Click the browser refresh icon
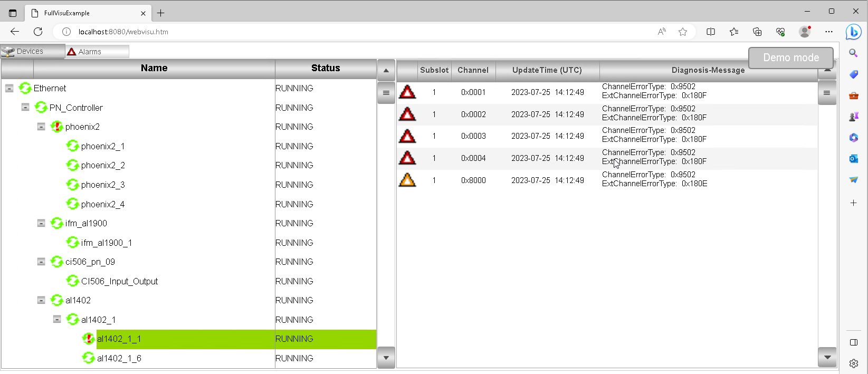Screen dimensions: 868x374 click(x=38, y=32)
